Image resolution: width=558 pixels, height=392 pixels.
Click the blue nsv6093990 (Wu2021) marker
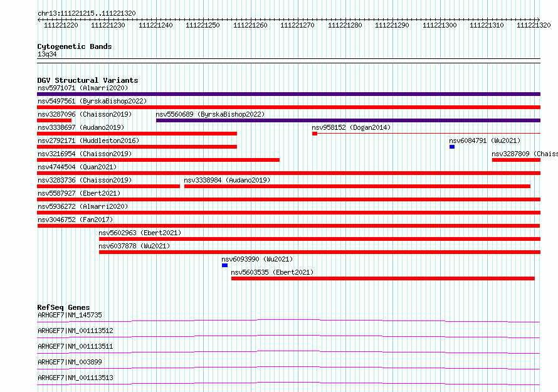pos(224,265)
